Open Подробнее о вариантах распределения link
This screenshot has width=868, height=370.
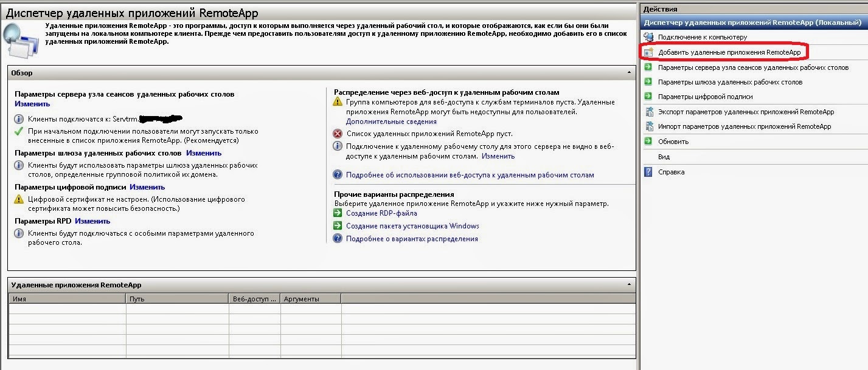412,239
